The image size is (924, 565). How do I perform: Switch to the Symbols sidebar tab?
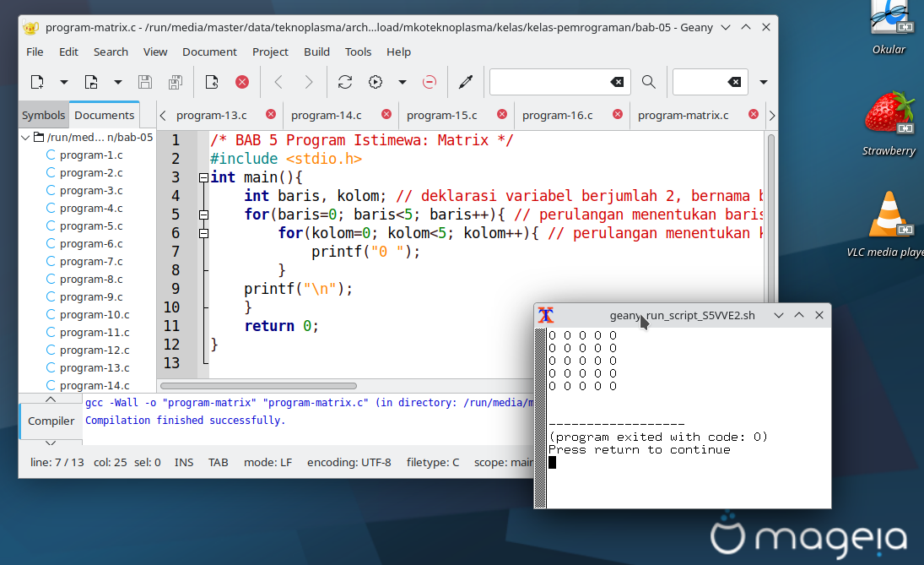(x=44, y=115)
